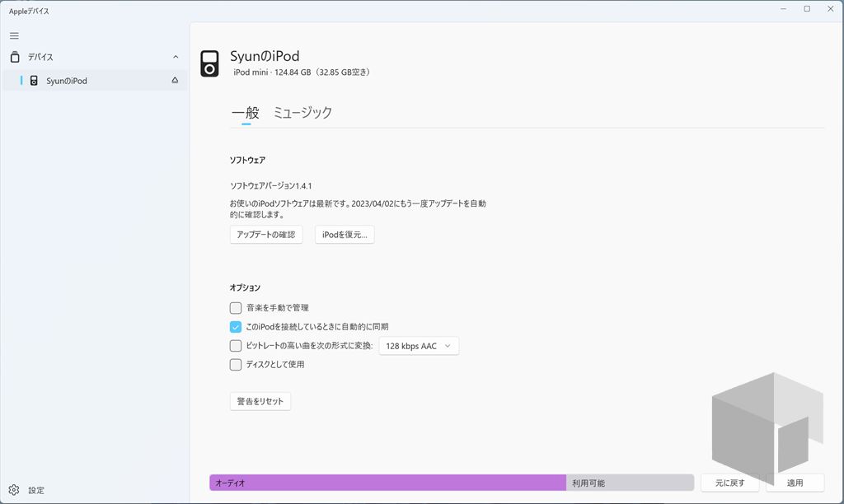The height and width of the screenshot is (504, 844).
Task: Click the 利用可能 storage bar segment
Action: (x=630, y=483)
